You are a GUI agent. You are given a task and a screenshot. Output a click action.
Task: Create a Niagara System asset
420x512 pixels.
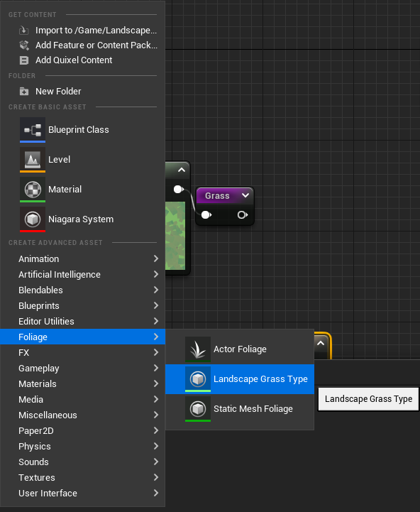tap(82, 219)
